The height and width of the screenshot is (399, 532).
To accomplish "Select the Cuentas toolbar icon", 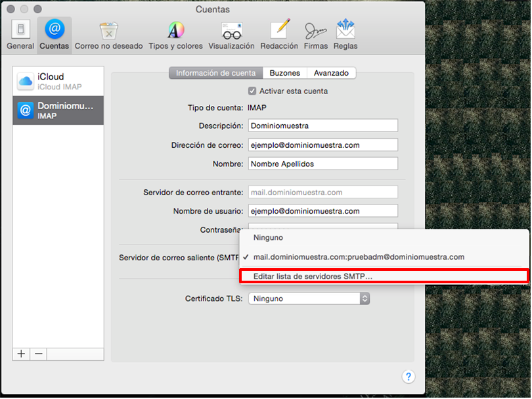I will [55, 35].
